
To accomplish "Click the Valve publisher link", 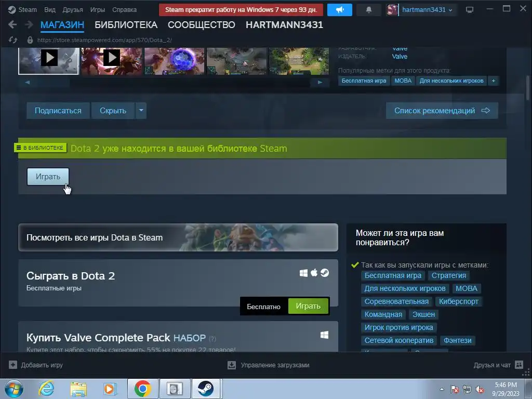I will [x=400, y=57].
